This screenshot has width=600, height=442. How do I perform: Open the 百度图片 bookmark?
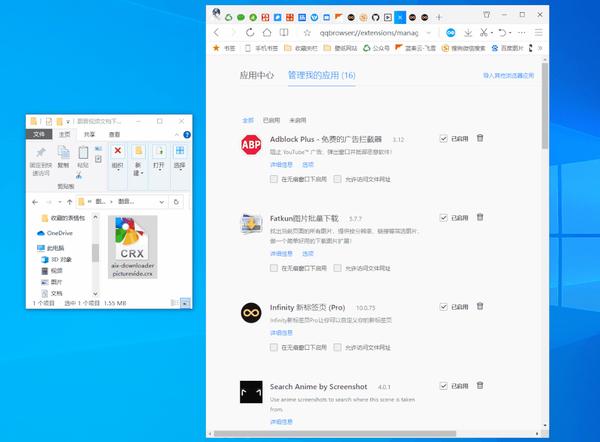(507, 48)
